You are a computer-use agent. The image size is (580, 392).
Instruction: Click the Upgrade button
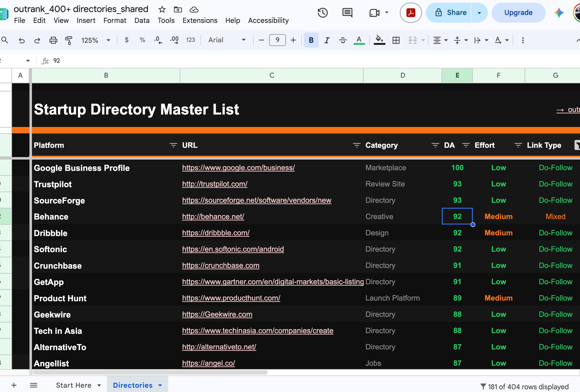(518, 13)
